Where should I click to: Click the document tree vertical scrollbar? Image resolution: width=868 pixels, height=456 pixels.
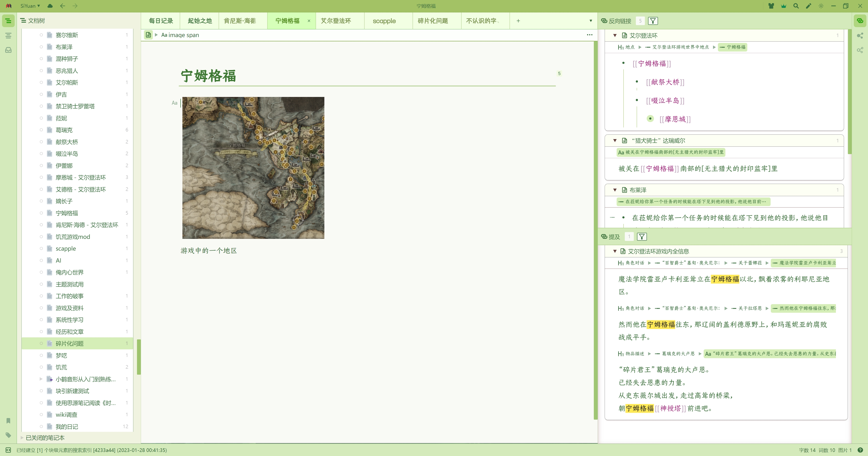(x=139, y=357)
